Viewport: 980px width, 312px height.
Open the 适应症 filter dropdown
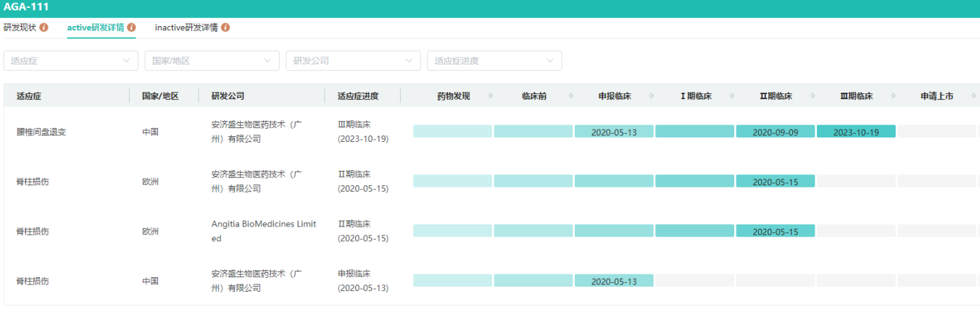click(x=70, y=61)
